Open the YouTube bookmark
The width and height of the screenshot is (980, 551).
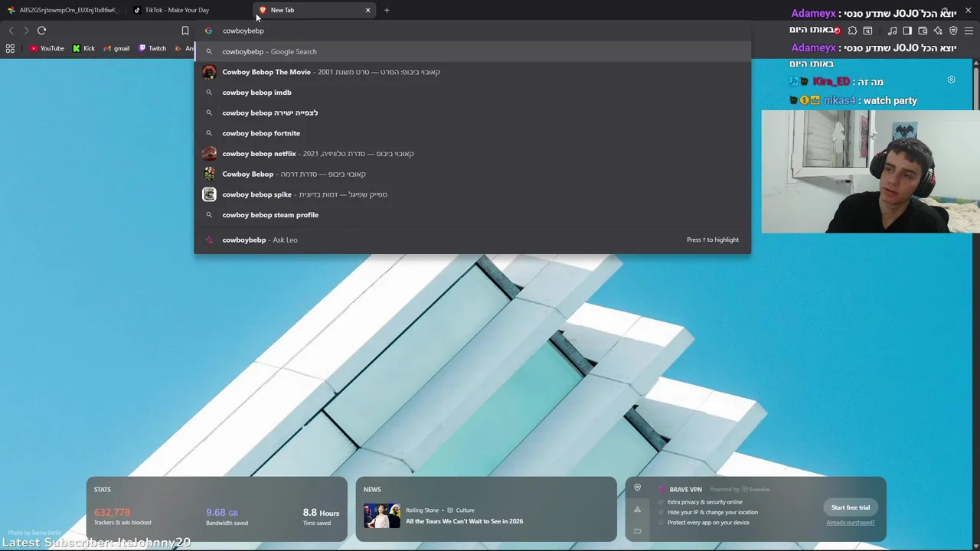47,48
